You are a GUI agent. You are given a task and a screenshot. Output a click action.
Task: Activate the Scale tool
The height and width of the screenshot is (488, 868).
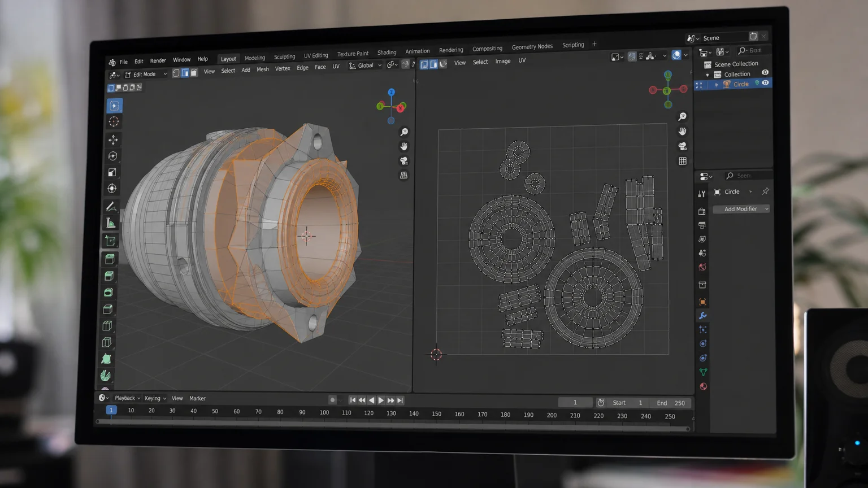(112, 172)
